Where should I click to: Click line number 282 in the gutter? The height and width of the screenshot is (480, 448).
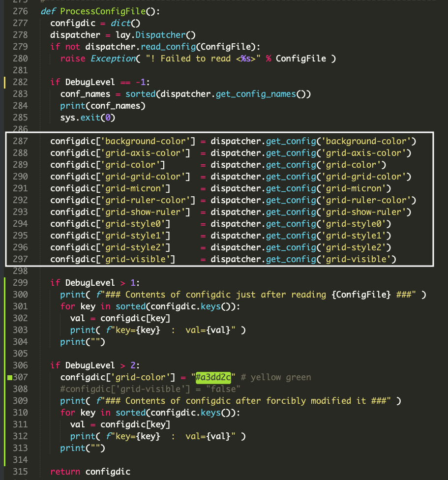coord(20,82)
